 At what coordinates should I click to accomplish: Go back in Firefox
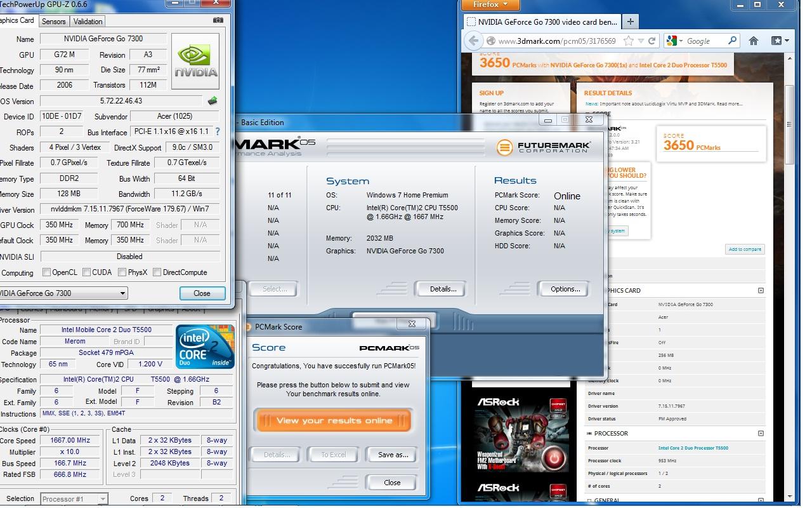coord(474,41)
